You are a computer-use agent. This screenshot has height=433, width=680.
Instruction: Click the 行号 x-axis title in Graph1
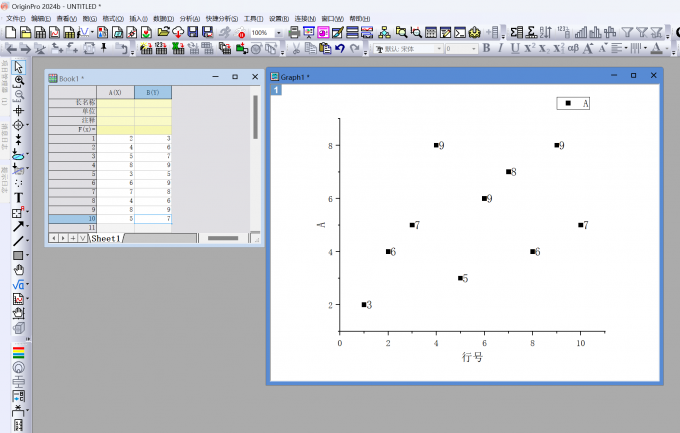(472, 357)
